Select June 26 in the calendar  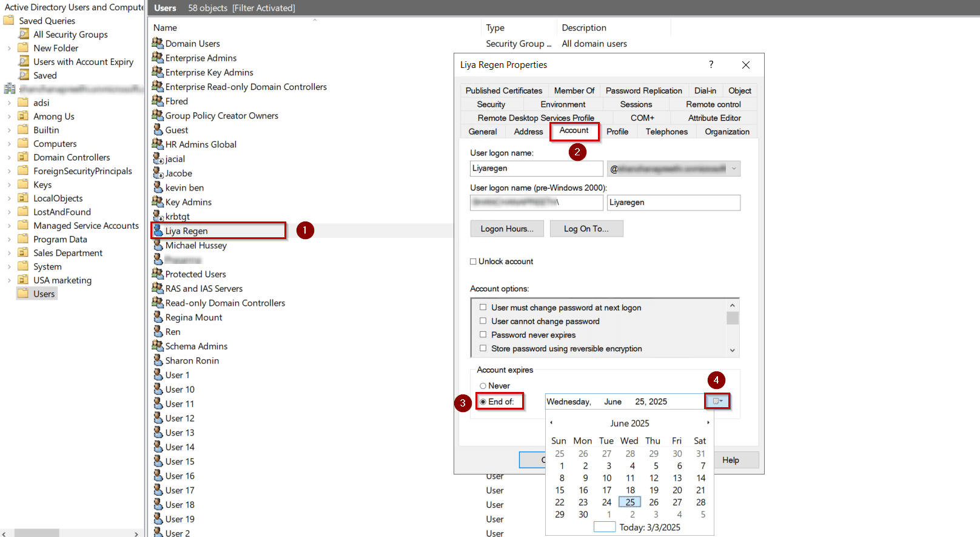pos(654,502)
